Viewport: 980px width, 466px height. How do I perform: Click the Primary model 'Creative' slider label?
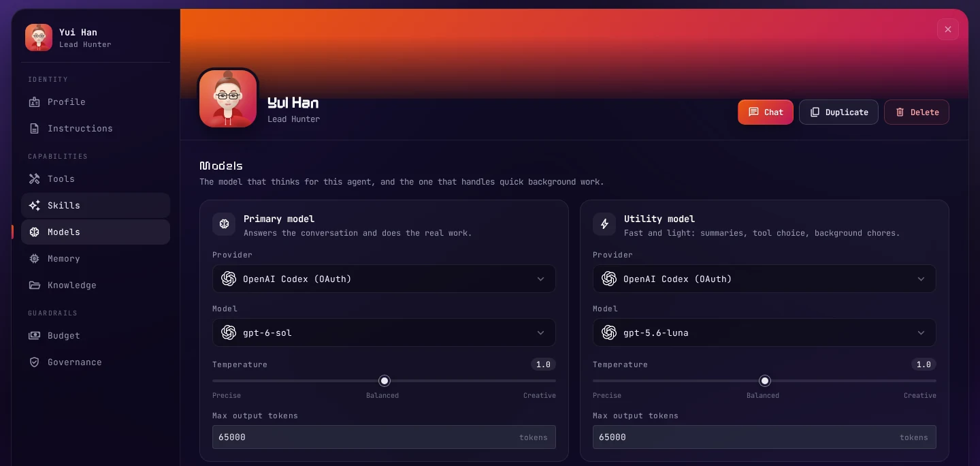click(540, 396)
